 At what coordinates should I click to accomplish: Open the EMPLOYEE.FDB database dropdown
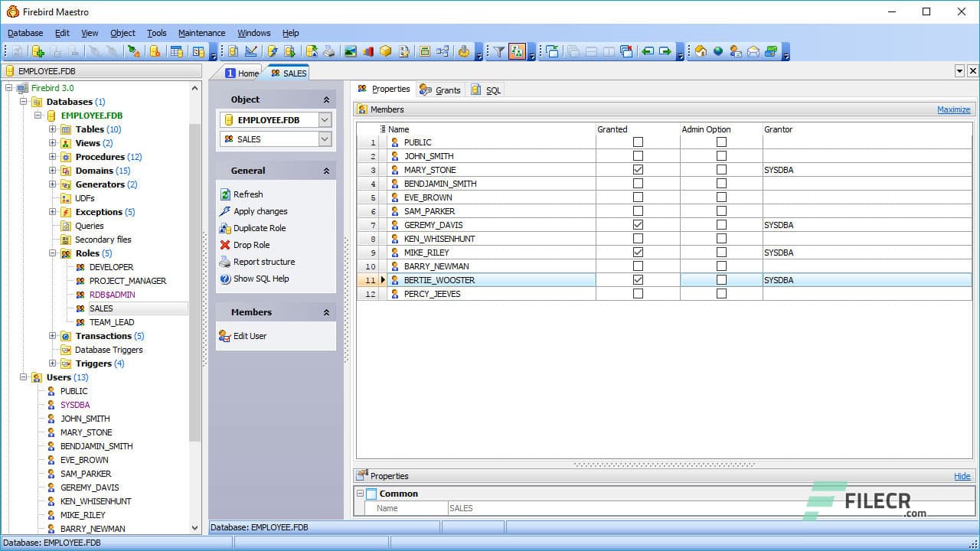pyautogui.click(x=324, y=119)
